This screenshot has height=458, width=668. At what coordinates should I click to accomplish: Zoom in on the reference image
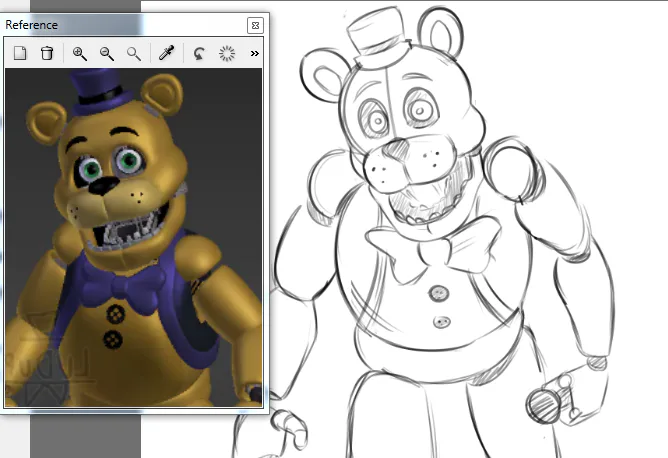click(x=80, y=53)
